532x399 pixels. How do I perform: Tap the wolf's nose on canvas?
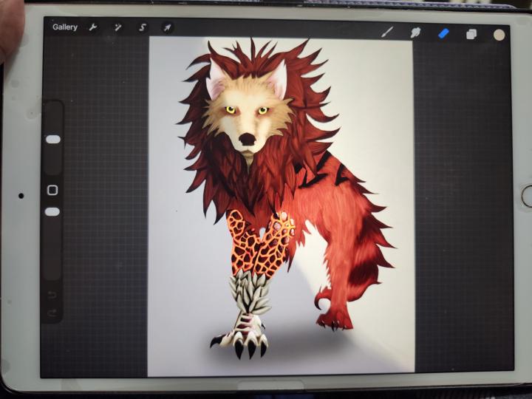[247, 139]
